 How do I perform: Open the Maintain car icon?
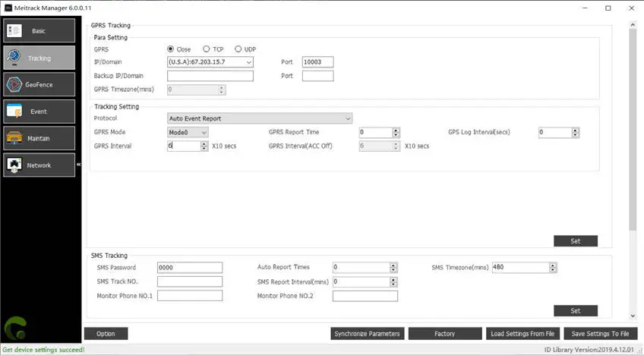tap(14, 138)
